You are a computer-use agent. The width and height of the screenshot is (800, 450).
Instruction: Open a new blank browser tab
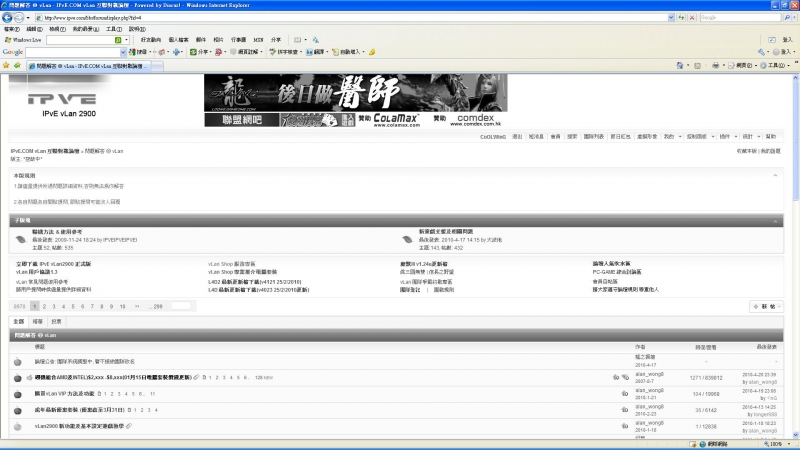click(x=157, y=66)
